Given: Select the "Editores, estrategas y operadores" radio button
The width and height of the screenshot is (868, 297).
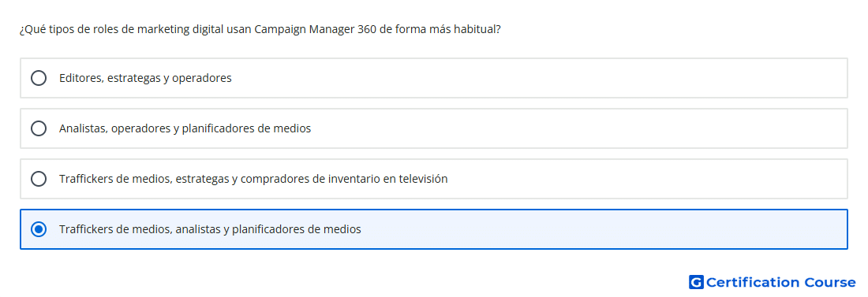Looking at the screenshot, I should 39,78.
